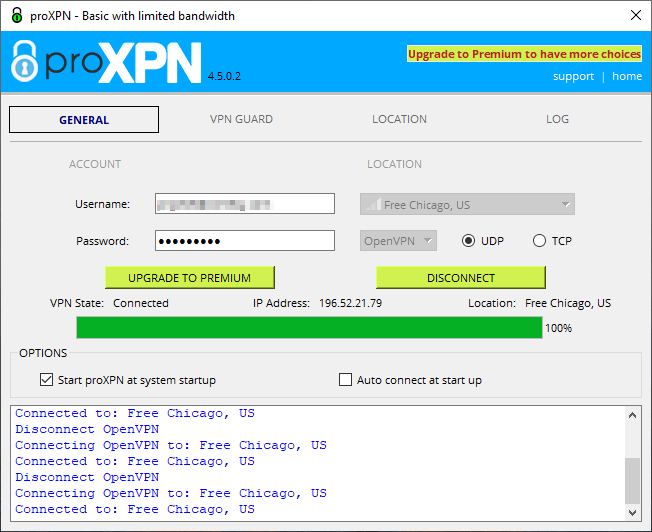Screen dimensions: 652x532
Task: Select the UDP radio button
Action: pos(468,241)
